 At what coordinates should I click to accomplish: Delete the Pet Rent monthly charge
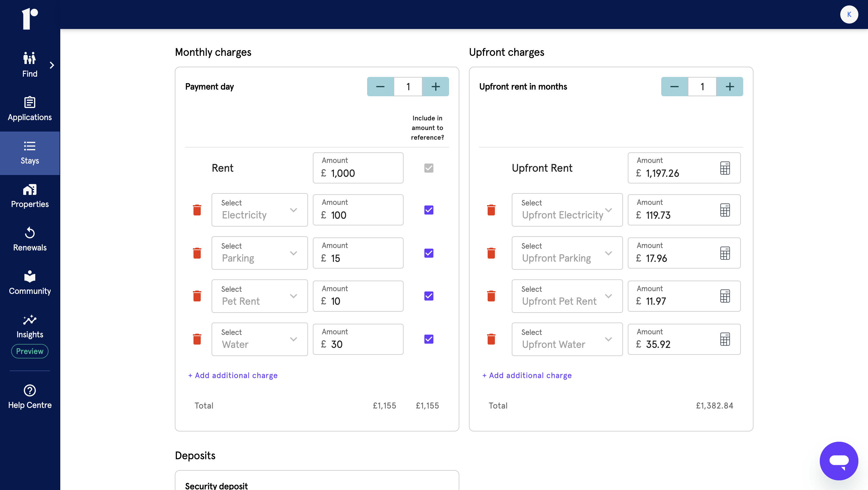(x=197, y=296)
